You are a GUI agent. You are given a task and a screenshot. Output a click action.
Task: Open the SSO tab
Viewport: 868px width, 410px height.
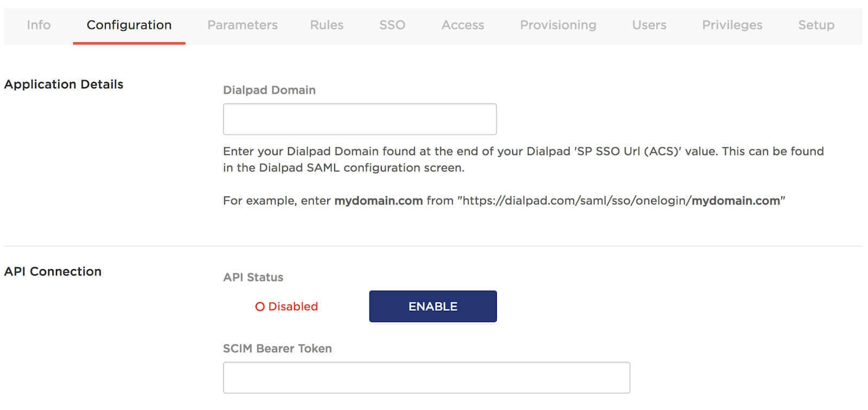[x=392, y=25]
